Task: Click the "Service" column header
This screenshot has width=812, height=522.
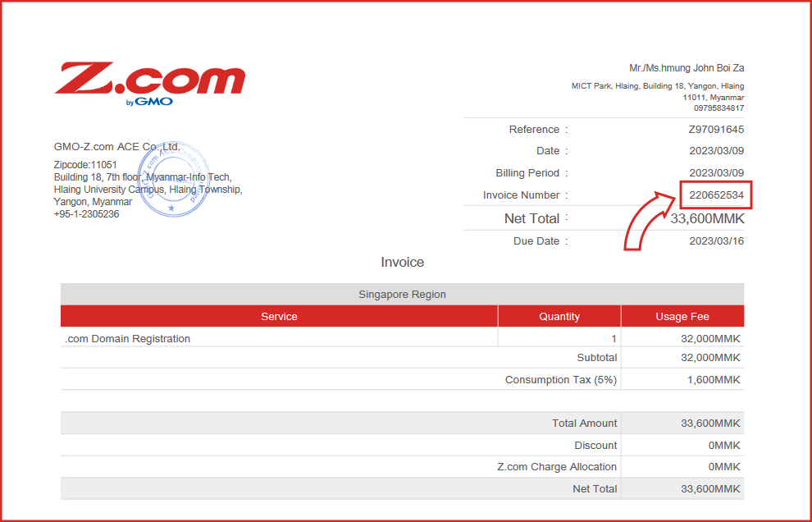Action: click(279, 317)
